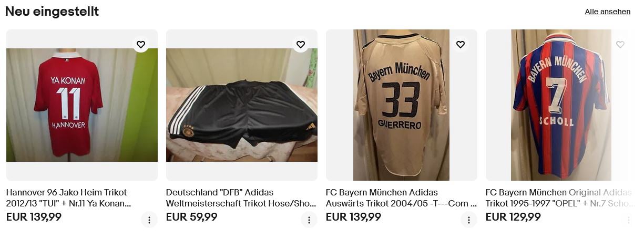
Task: View the beige Guerrero 33 jersey photo
Action: tap(402, 105)
